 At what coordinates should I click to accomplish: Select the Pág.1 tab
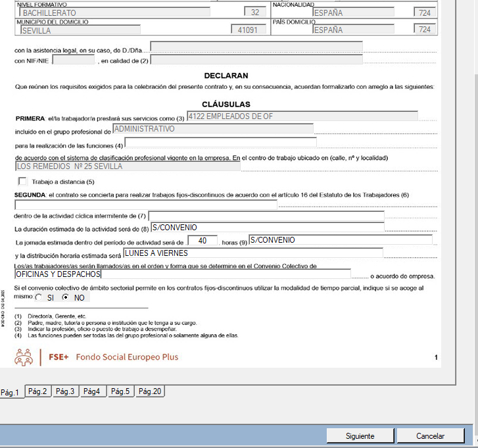[12, 392]
